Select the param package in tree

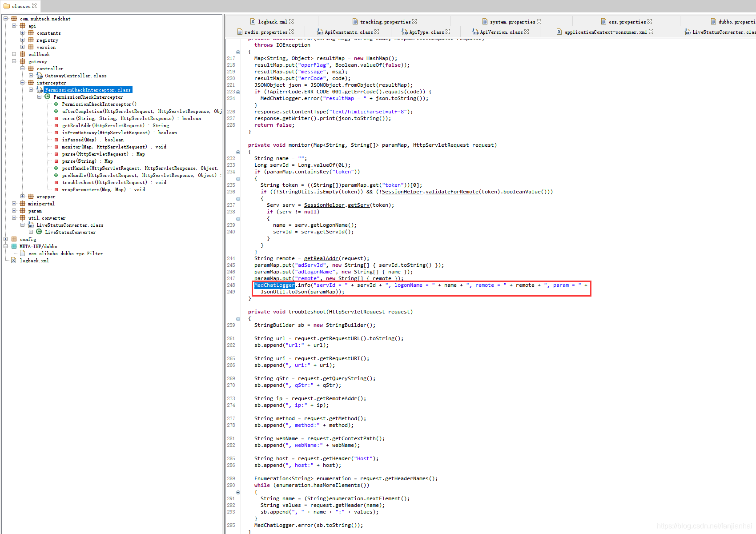(35, 211)
